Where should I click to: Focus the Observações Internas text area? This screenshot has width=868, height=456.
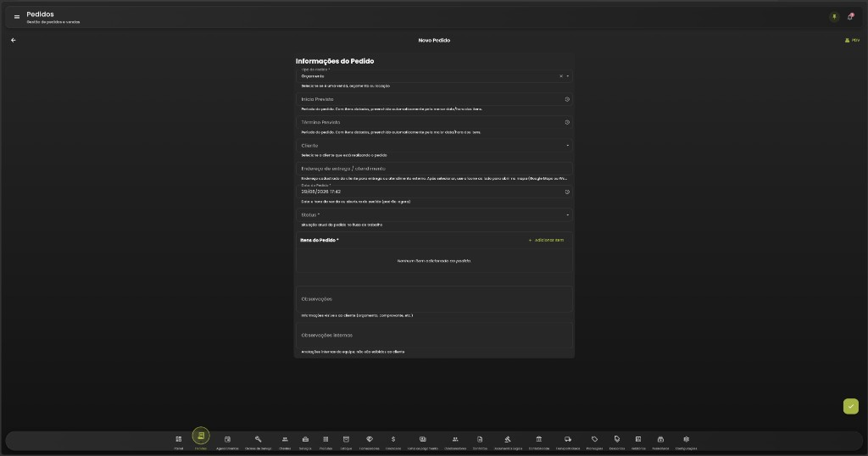[x=434, y=336]
